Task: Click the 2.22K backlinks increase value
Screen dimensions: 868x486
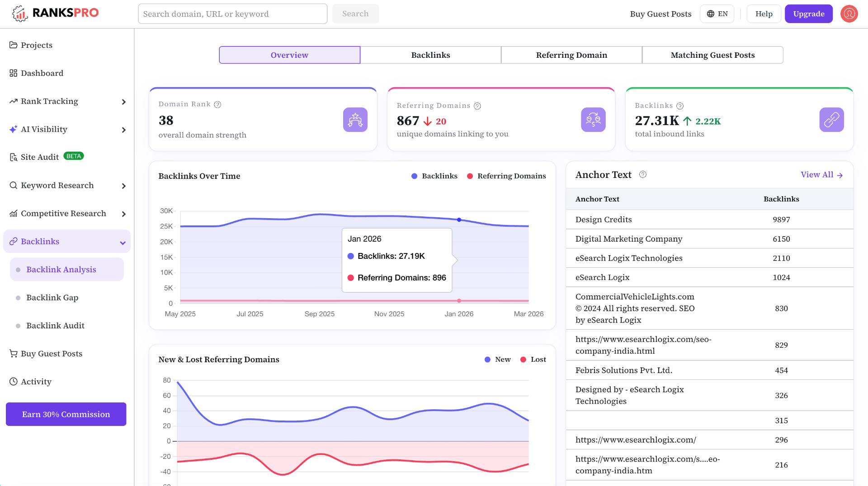Action: point(708,121)
